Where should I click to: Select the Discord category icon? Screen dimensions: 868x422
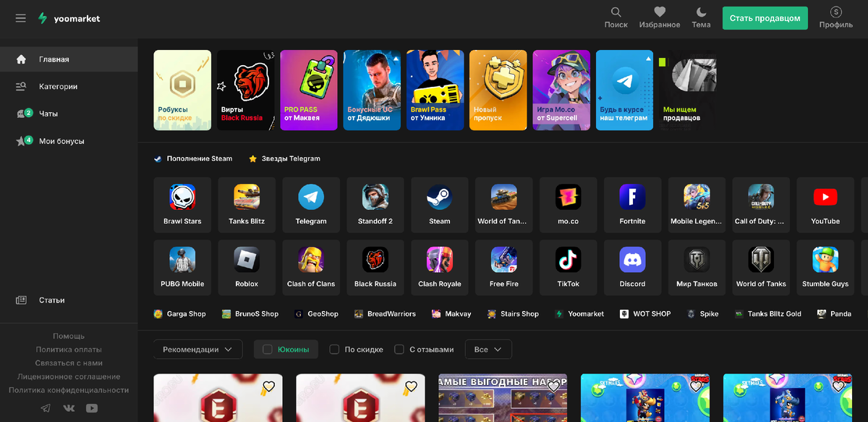click(632, 268)
